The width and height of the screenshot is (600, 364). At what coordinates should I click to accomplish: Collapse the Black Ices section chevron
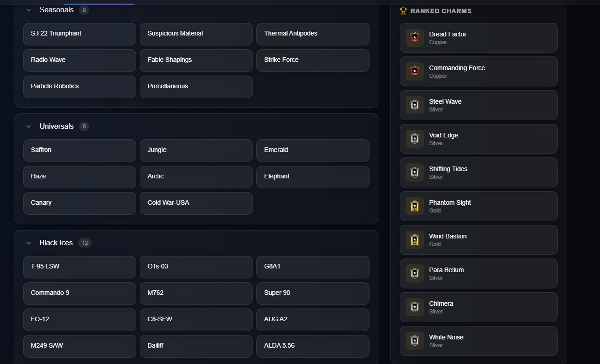29,243
